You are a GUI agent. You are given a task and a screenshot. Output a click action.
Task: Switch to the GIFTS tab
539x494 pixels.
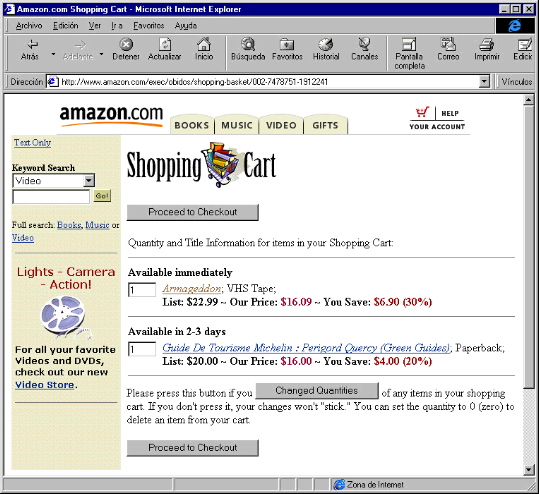tap(325, 125)
